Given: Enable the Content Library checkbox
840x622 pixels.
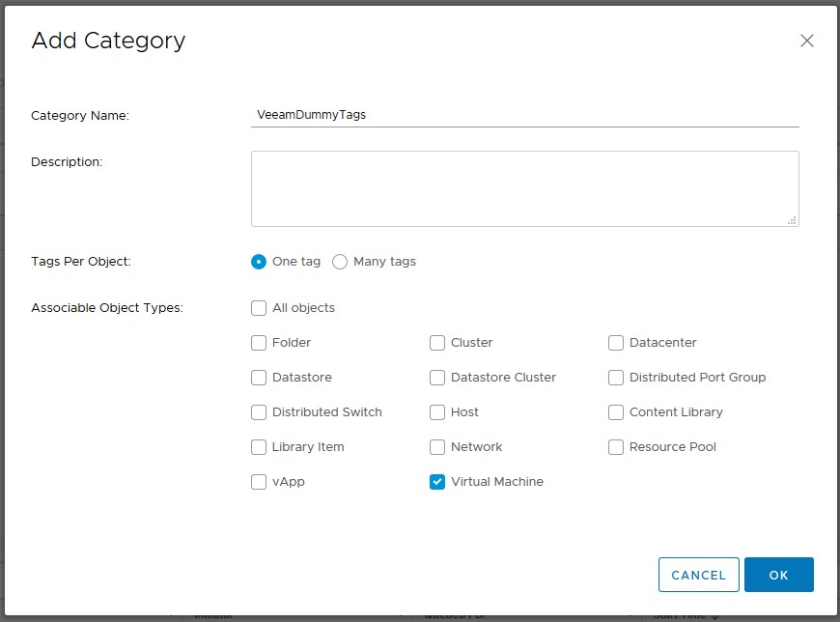Looking at the screenshot, I should (x=615, y=412).
